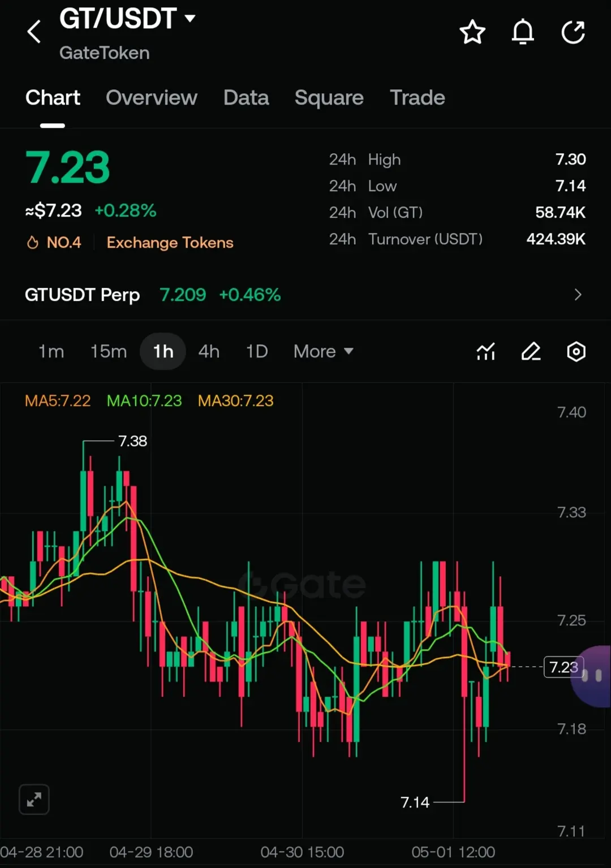
Task: Select the 1m timeframe
Action: (51, 351)
